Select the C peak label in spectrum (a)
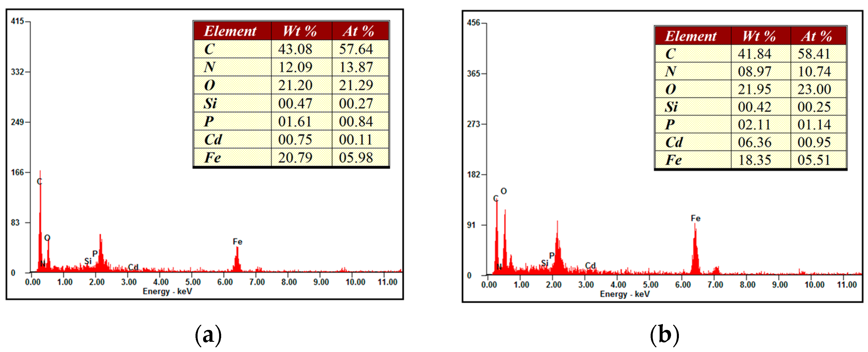 point(39,182)
